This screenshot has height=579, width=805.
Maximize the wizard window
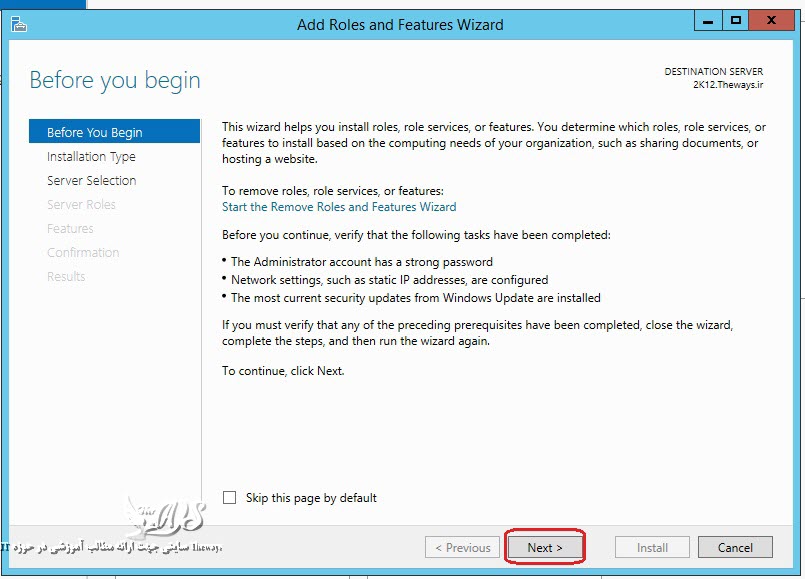[x=735, y=21]
